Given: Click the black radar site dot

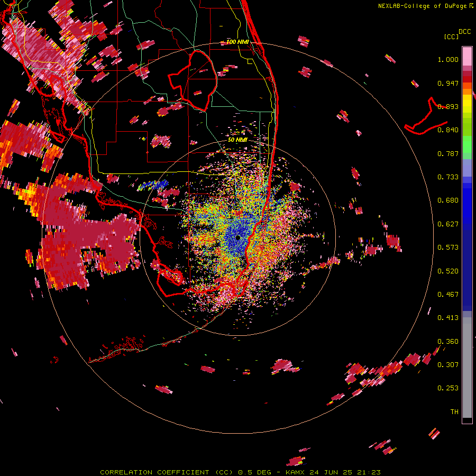Looking at the screenshot, I should 237,238.
